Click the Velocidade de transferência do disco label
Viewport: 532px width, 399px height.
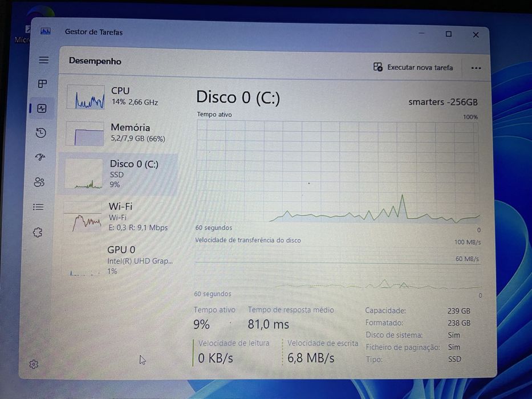point(248,240)
